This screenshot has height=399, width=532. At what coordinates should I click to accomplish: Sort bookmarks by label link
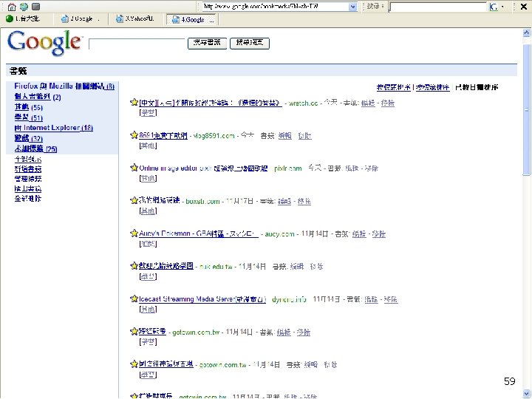[x=433, y=87]
